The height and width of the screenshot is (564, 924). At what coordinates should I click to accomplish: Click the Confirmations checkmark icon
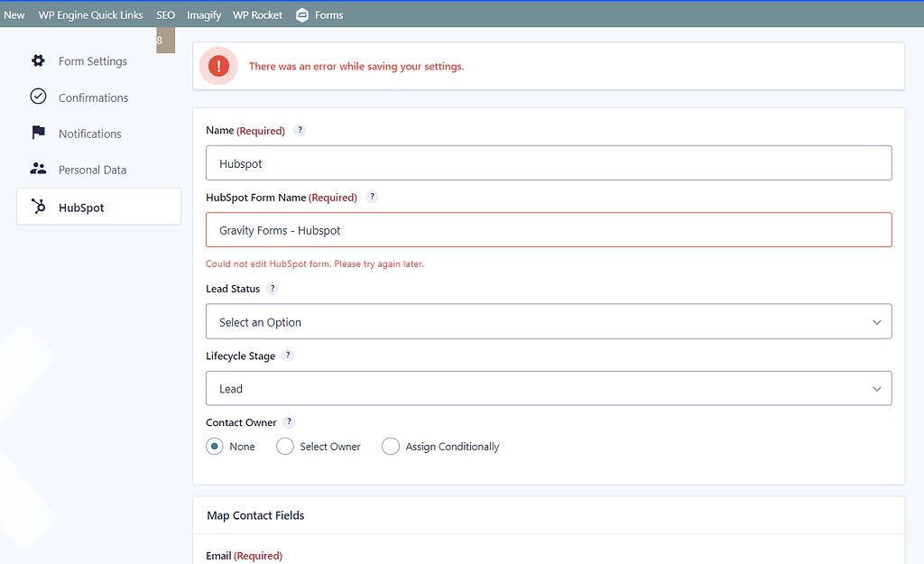(x=38, y=97)
